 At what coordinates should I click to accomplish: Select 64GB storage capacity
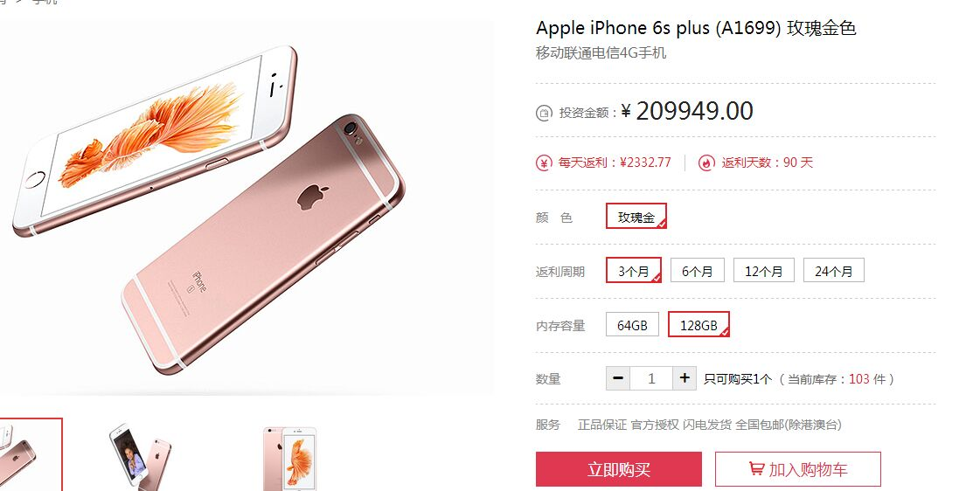tap(633, 325)
